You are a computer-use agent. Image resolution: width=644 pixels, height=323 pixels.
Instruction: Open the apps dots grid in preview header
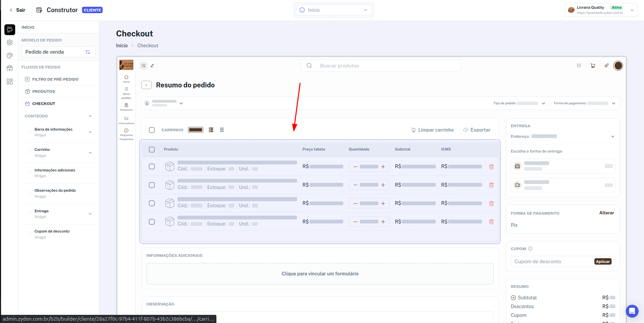pos(579,66)
